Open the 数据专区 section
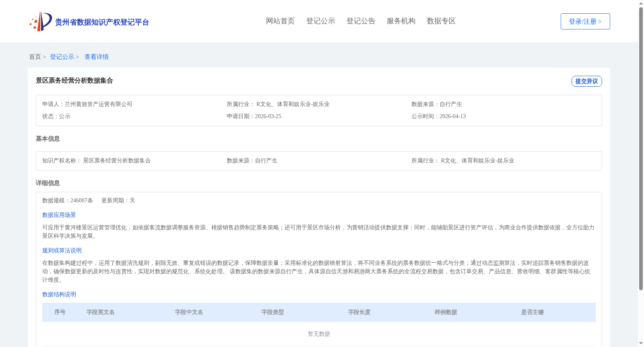The height and width of the screenshot is (347, 644). tap(441, 21)
